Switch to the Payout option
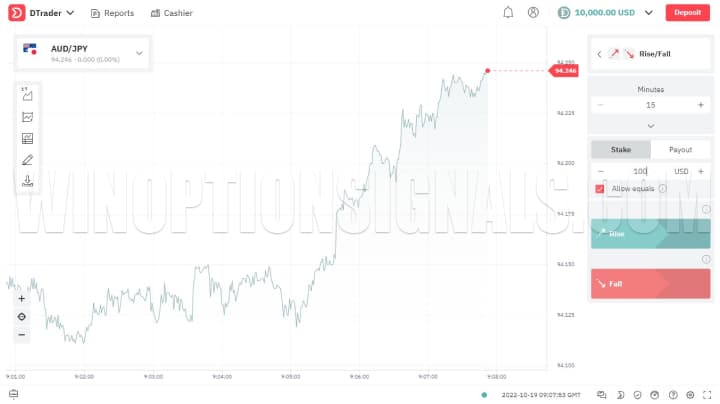 pyautogui.click(x=680, y=149)
